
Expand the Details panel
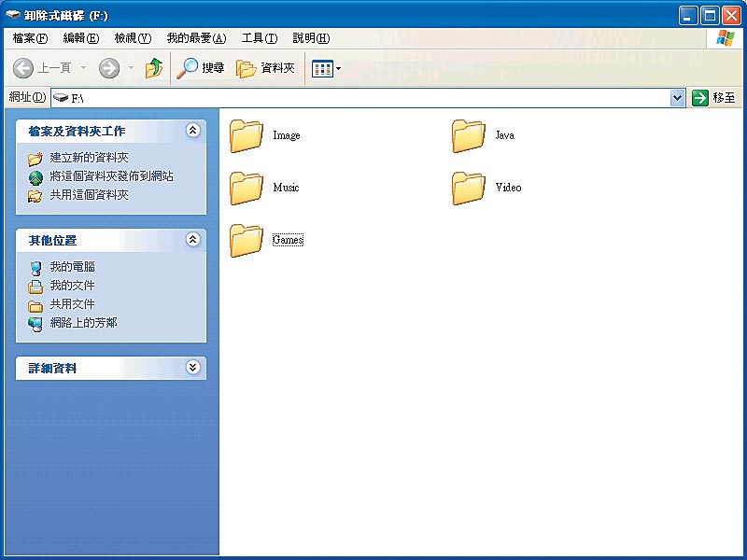192,368
